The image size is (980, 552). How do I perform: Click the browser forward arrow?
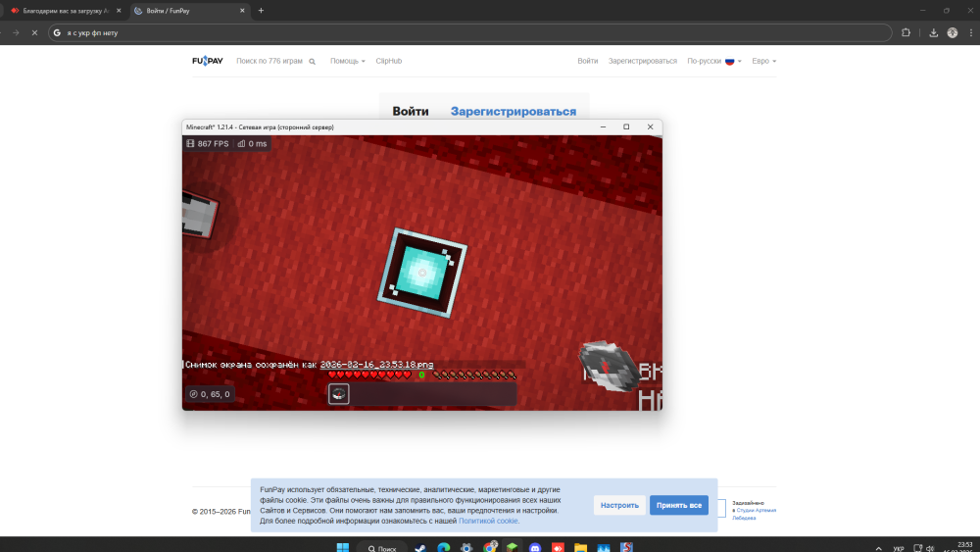tap(16, 32)
